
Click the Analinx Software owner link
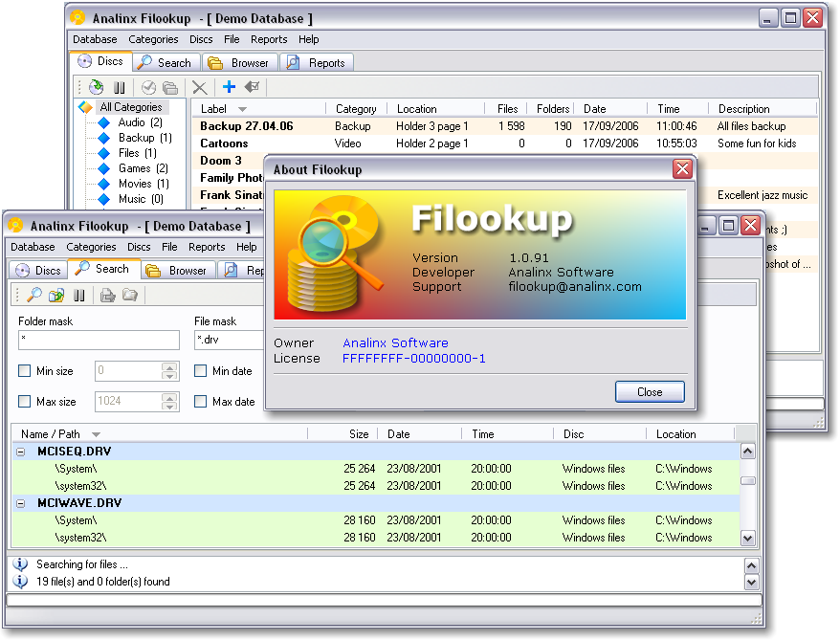(x=395, y=342)
